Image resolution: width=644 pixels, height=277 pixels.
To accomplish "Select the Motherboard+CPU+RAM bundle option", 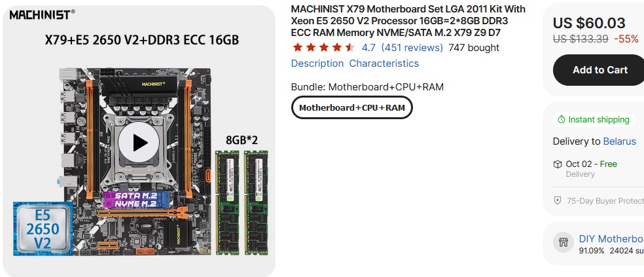I will click(352, 107).
